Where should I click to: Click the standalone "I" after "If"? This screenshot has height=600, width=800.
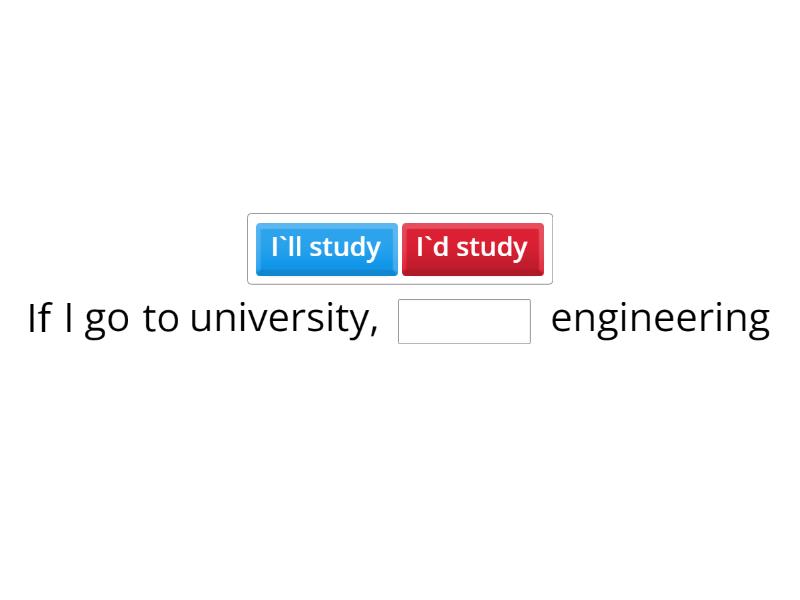click(x=68, y=319)
